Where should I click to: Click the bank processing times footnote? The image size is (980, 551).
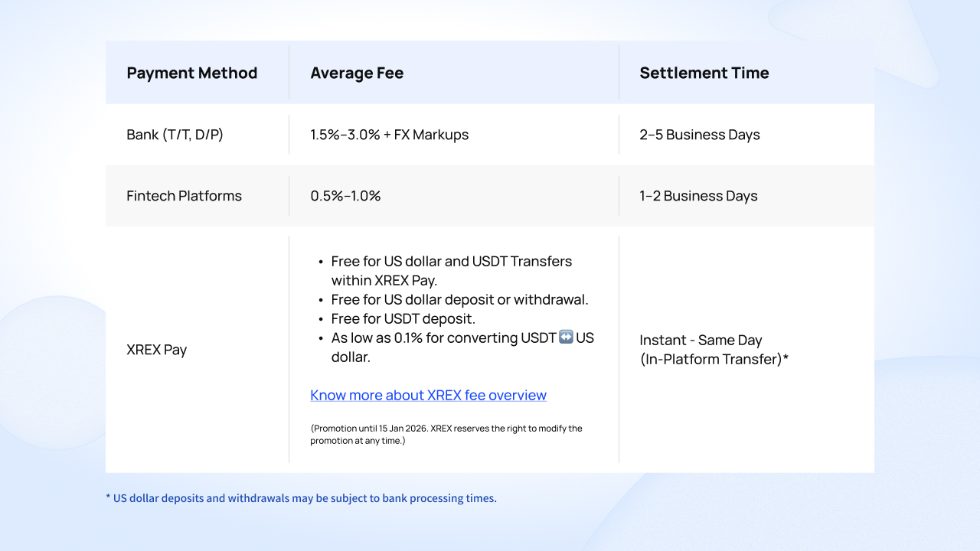point(301,499)
